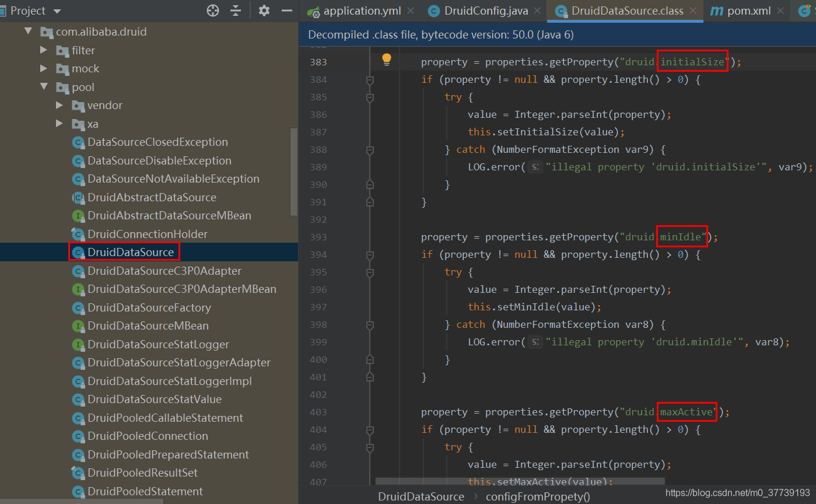Click the editor horizontal scrollbar

(x=520, y=482)
